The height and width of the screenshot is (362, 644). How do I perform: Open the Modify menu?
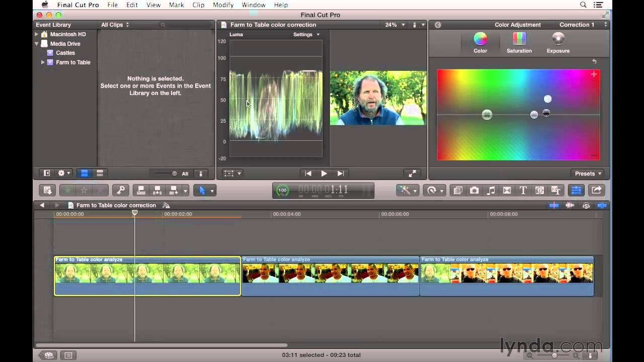223,5
